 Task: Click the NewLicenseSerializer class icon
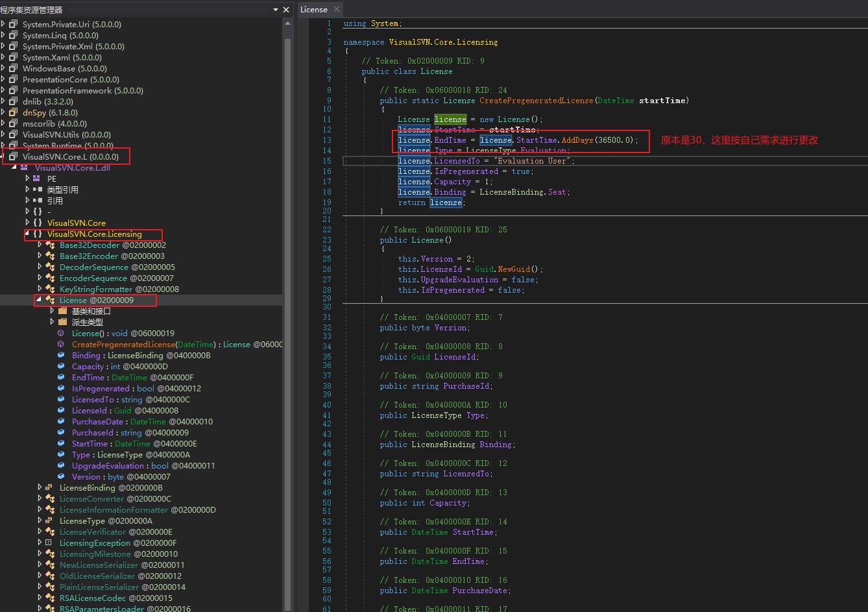click(x=50, y=565)
